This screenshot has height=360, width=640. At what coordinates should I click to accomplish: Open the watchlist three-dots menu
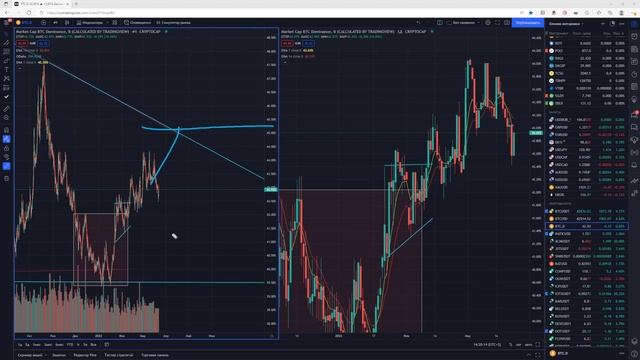(x=621, y=24)
